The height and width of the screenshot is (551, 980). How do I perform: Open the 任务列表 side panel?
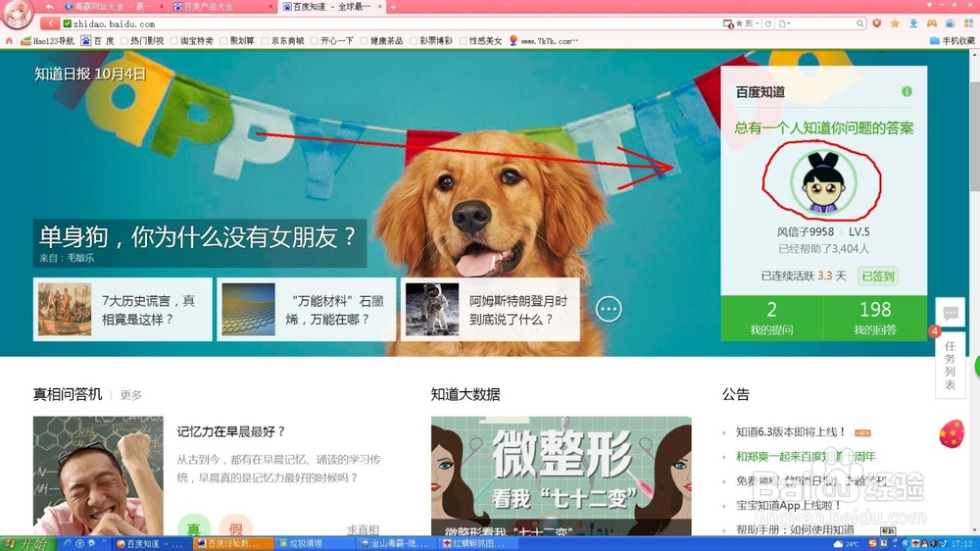[x=950, y=366]
